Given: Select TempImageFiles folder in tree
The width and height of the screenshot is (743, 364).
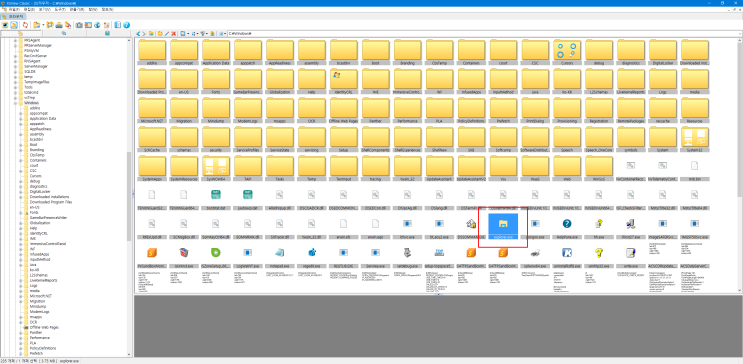Looking at the screenshot, I should point(36,82).
